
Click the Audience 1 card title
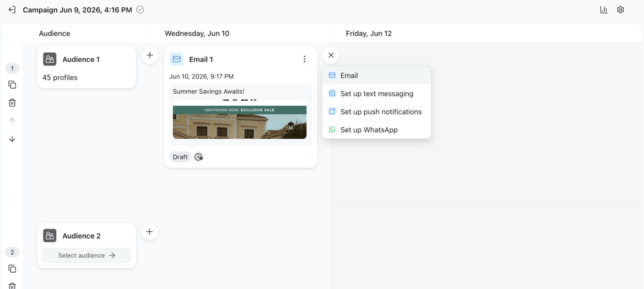(x=81, y=60)
